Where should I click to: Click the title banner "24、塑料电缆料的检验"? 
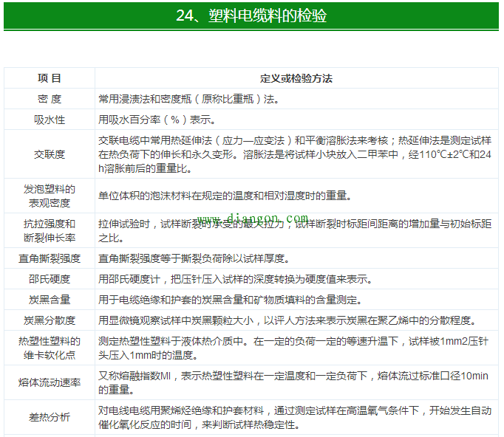(251, 16)
